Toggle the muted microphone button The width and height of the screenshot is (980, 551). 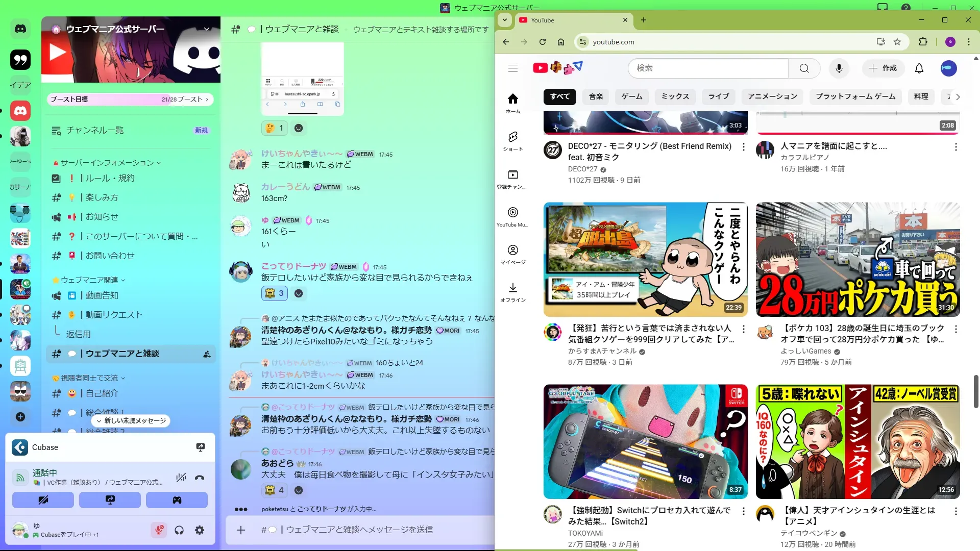159,530
